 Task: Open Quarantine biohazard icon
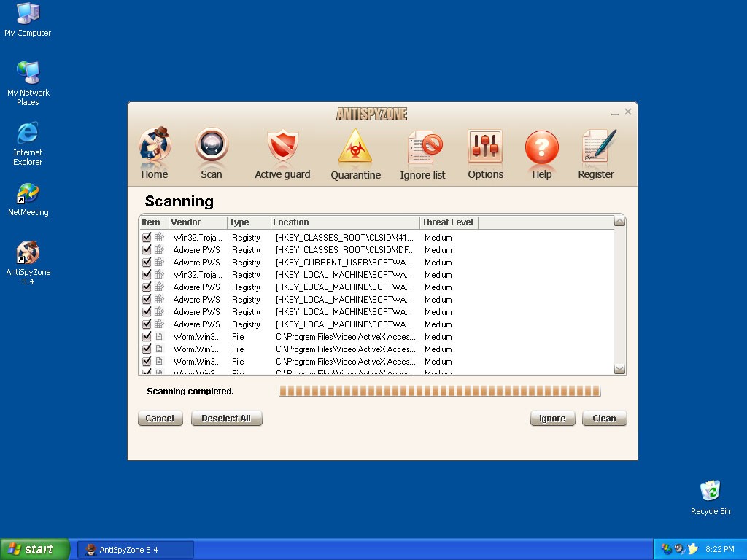pyautogui.click(x=355, y=147)
